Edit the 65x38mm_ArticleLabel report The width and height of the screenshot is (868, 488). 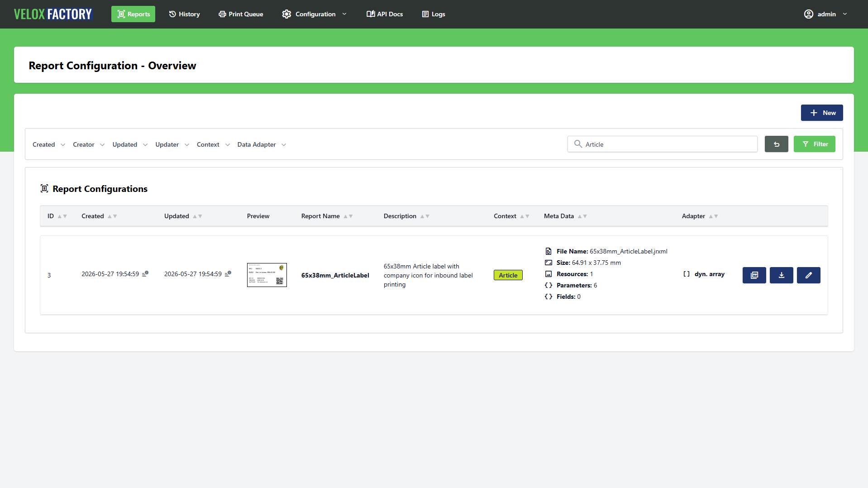pos(808,275)
